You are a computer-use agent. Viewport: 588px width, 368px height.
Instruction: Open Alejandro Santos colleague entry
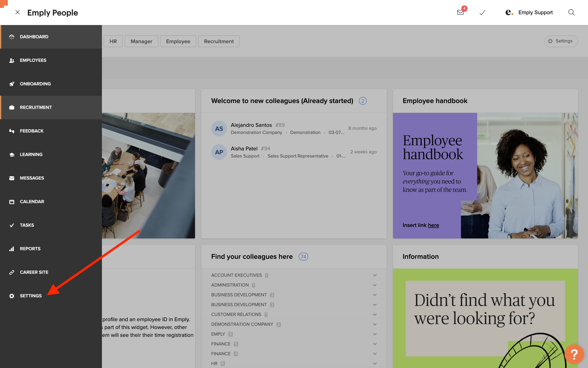[x=294, y=129]
